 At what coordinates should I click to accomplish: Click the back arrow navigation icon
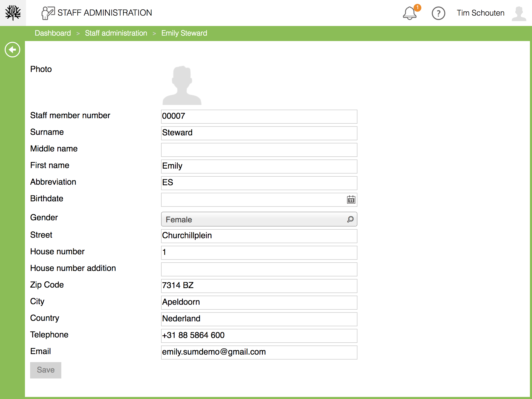pos(12,50)
